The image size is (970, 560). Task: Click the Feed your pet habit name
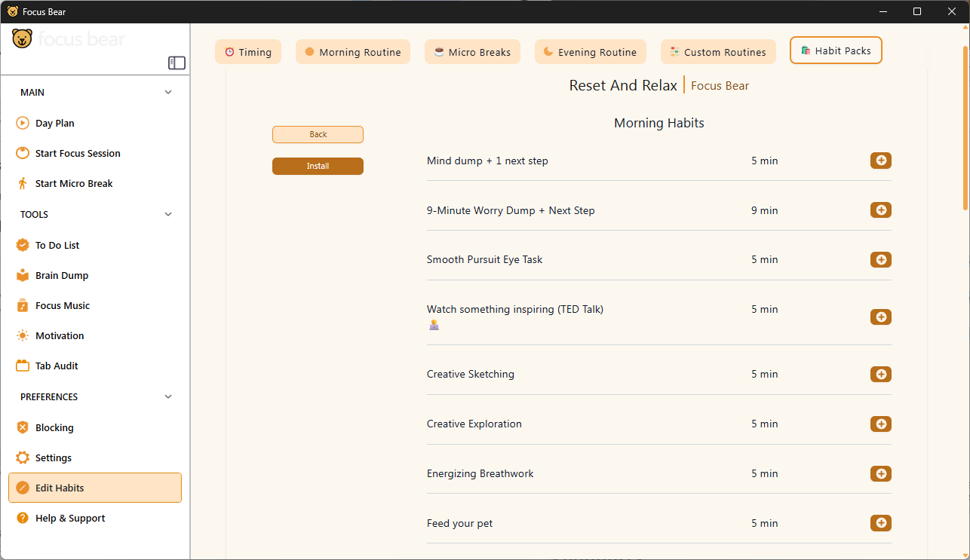point(460,523)
